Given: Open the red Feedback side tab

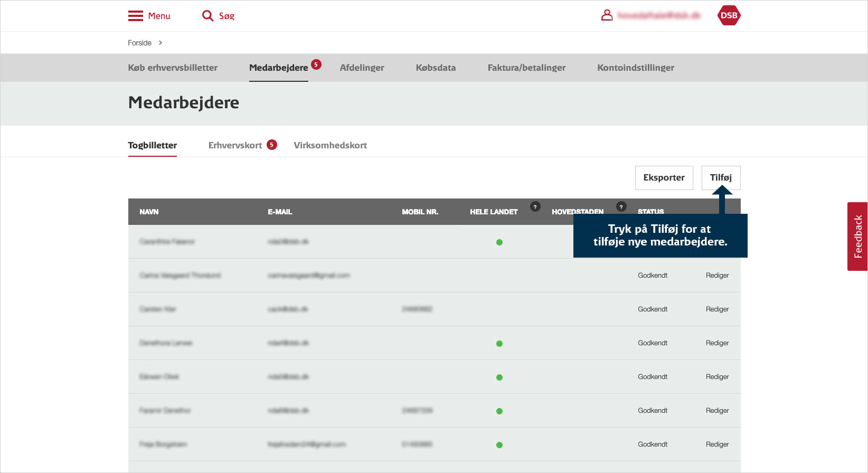Looking at the screenshot, I should pos(857,236).
